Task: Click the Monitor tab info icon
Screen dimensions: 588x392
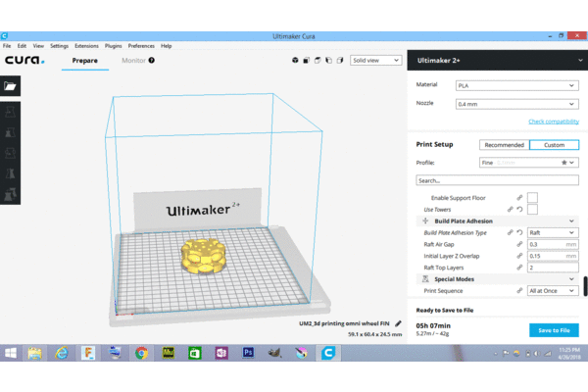Action: 152,60
